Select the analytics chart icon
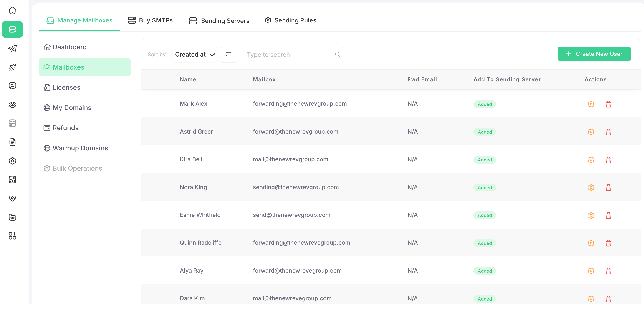This screenshot has height=313, width=644. pyautogui.click(x=12, y=179)
